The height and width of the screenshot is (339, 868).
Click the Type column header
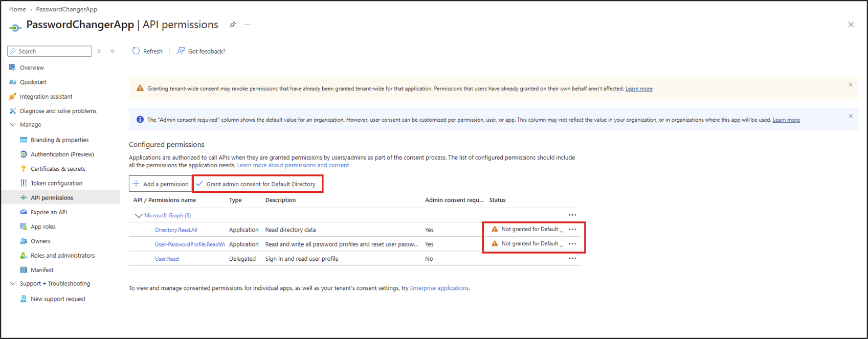pos(235,200)
